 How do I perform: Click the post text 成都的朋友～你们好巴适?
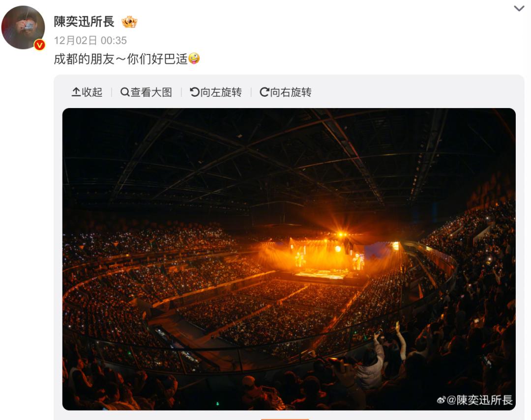121,59
